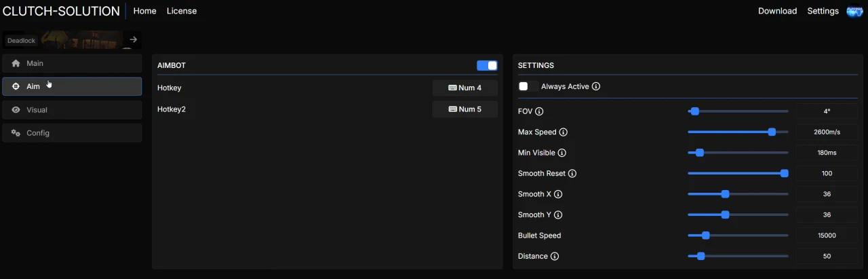Click the info icon next to Smooth Y
Viewport: 868px width, 279px height.
[558, 215]
